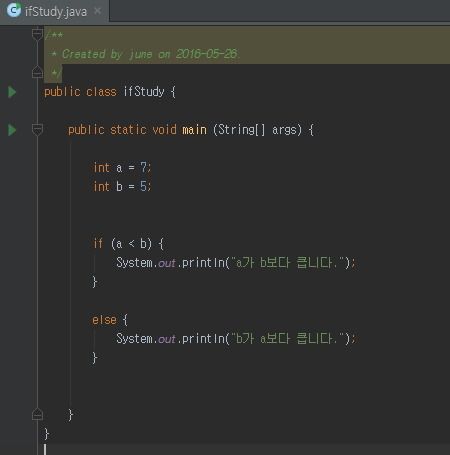Image resolution: width=450 pixels, height=455 pixels.
Task: Place cursor on 'int a = 7;' line
Action: click(122, 167)
